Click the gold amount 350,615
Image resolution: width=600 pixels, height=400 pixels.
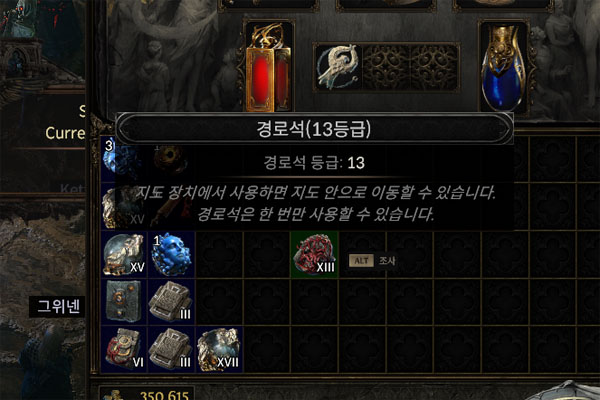tap(164, 395)
